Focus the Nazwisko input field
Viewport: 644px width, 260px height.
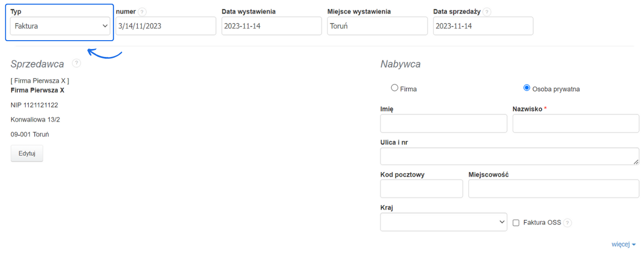coord(575,124)
